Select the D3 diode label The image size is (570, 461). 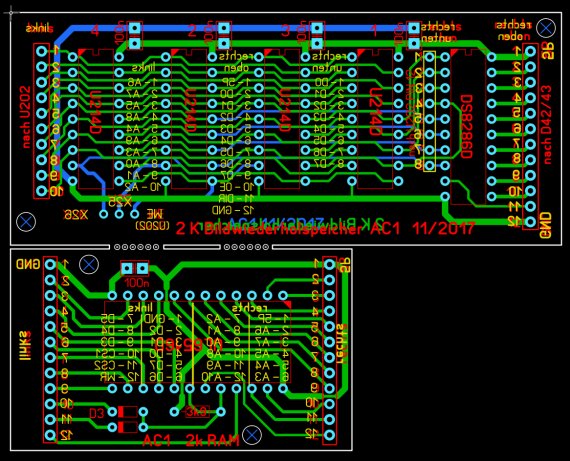pos(97,413)
